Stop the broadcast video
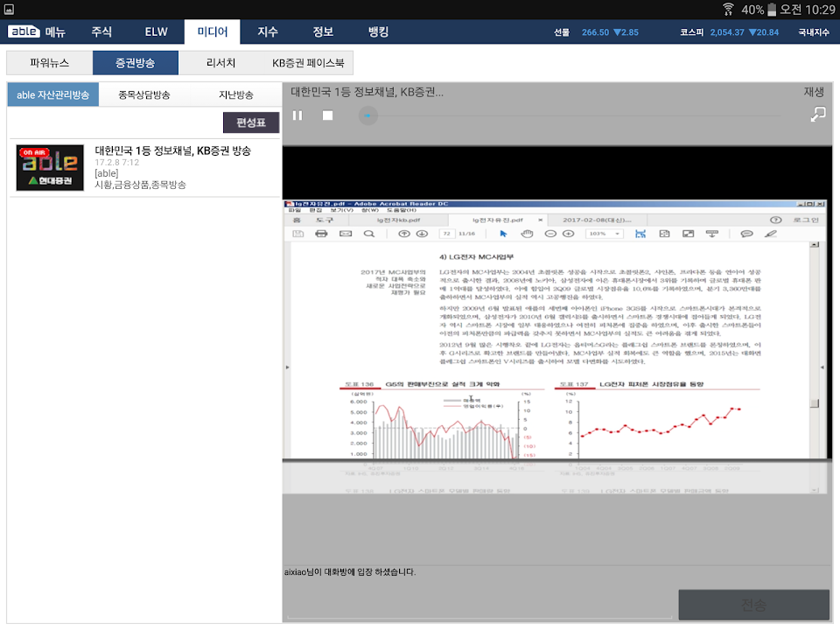 327,115
